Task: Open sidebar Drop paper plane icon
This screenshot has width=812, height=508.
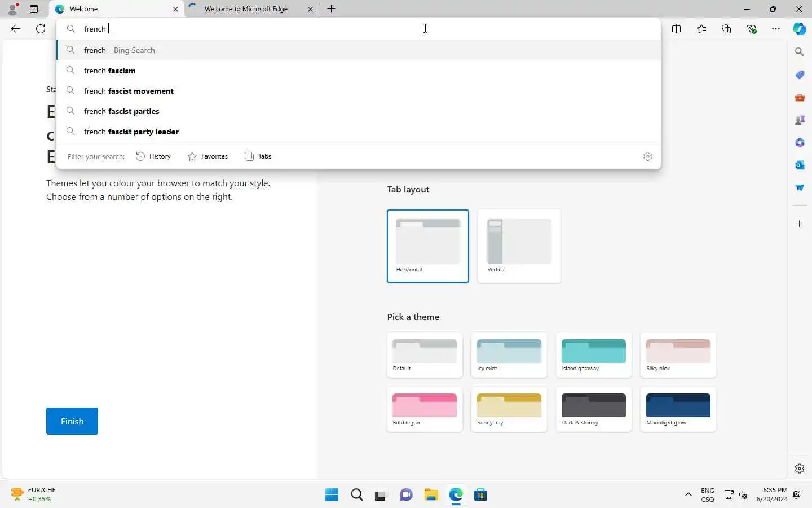Action: (x=799, y=187)
